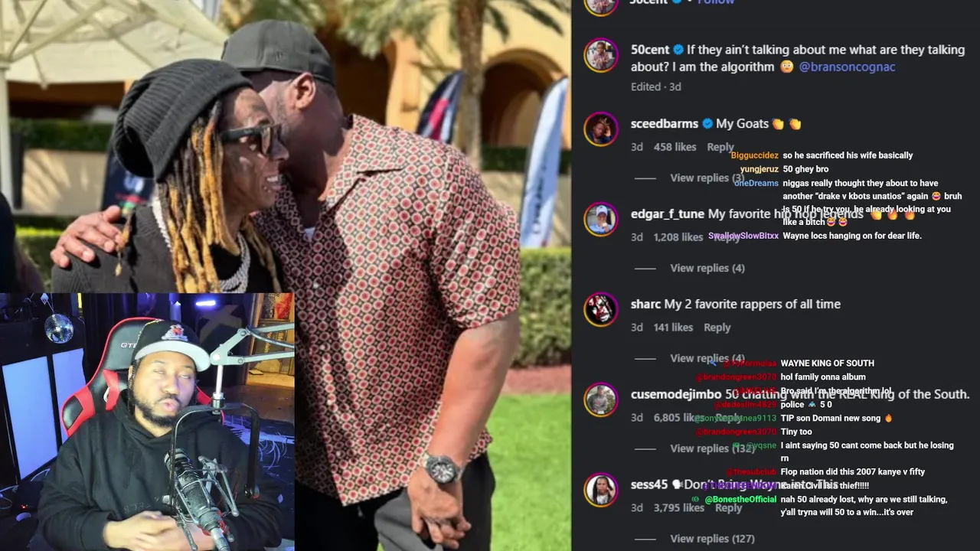View the 458 likes on sceedbarms comment
This screenshot has width=980, height=551.
[x=675, y=147]
